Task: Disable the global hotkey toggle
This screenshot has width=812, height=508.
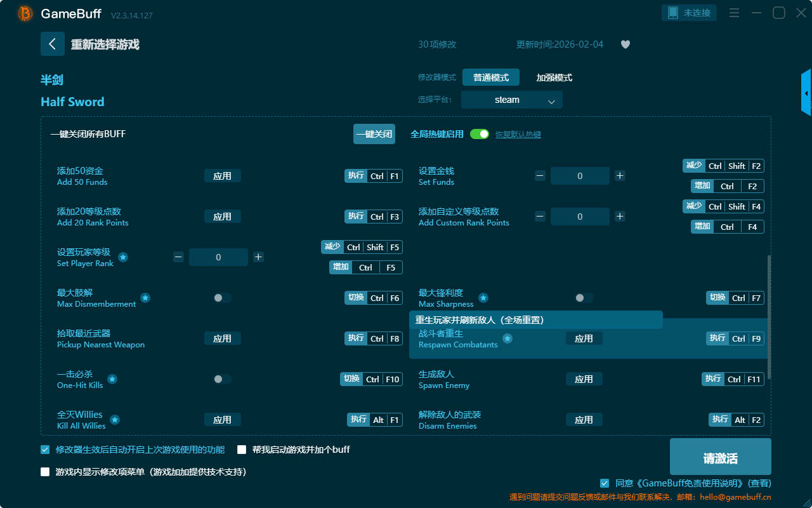Action: tap(480, 134)
